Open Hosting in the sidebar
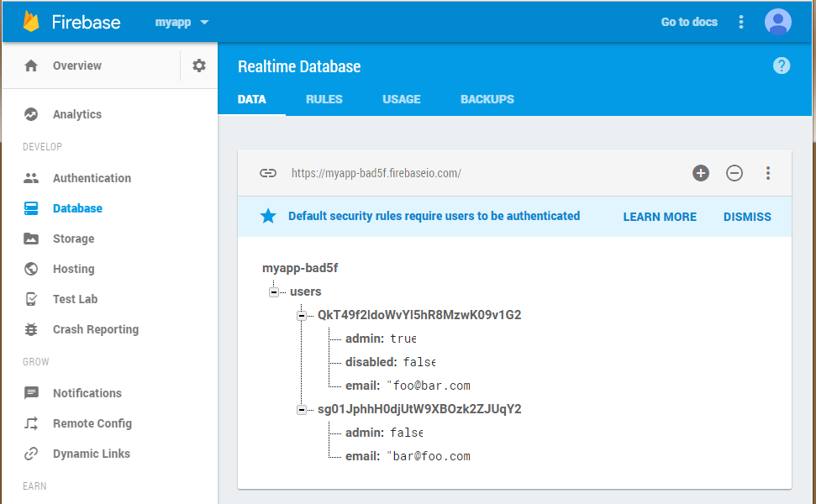The width and height of the screenshot is (816, 504). point(73,269)
